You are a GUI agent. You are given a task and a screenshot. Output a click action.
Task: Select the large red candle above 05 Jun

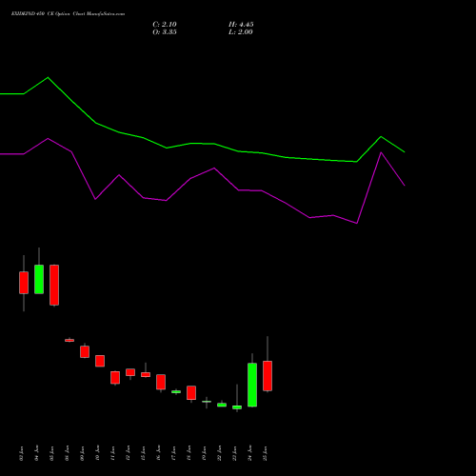[x=54, y=285]
